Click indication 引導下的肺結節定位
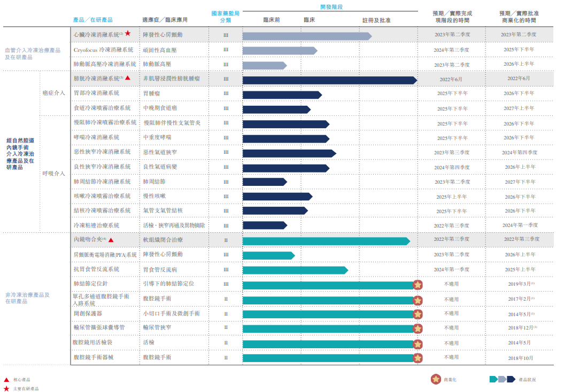Viewport: 564px width, 392px height. tap(168, 284)
